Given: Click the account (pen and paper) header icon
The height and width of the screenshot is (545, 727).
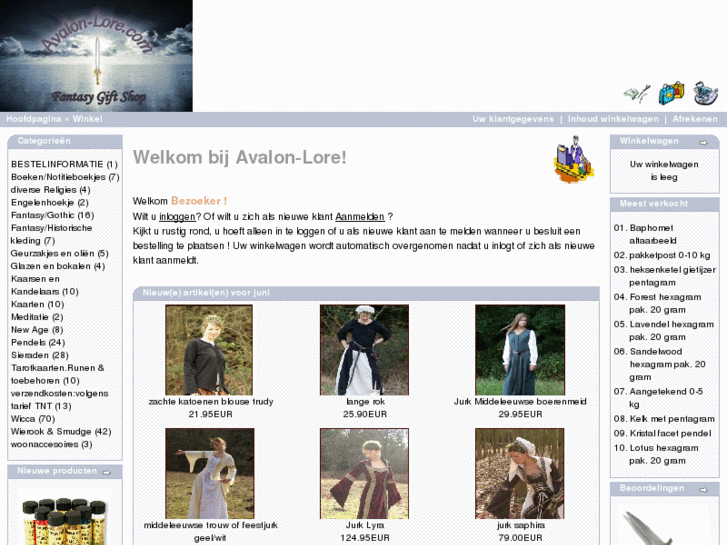Looking at the screenshot, I should (637, 94).
